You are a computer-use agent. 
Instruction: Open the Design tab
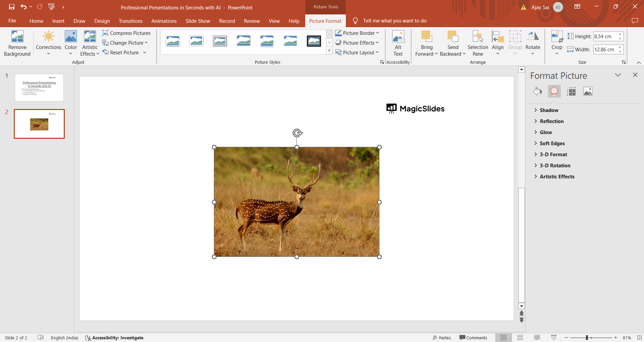pos(102,21)
